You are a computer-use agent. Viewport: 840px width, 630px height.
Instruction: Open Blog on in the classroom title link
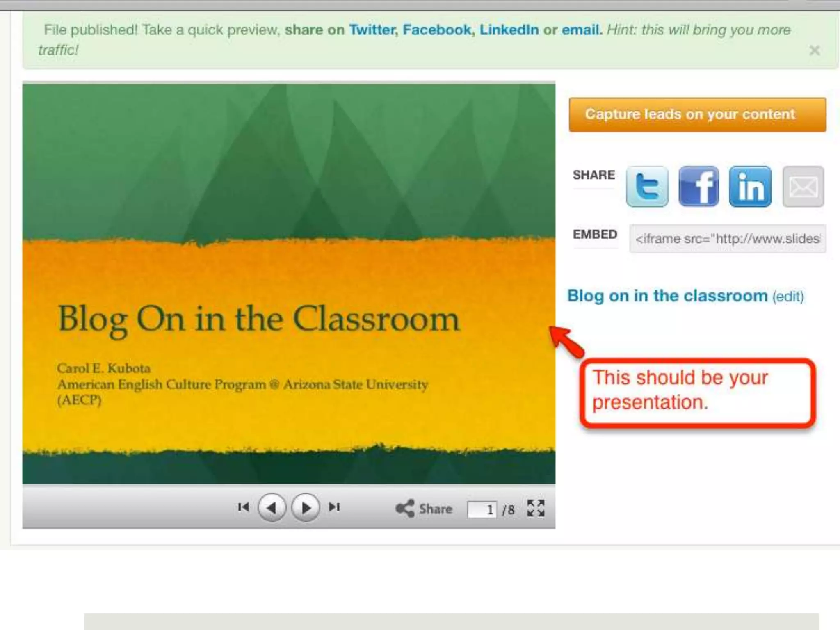667,296
